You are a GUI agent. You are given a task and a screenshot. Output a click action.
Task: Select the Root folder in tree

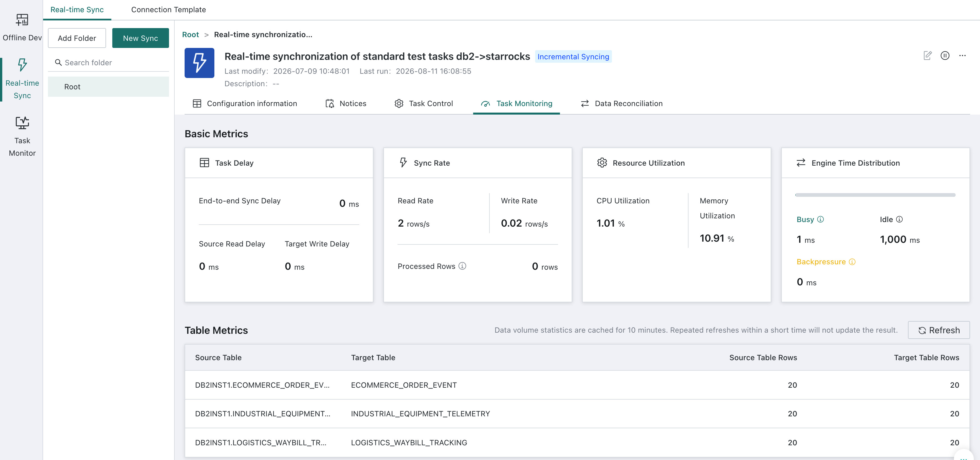tap(108, 87)
